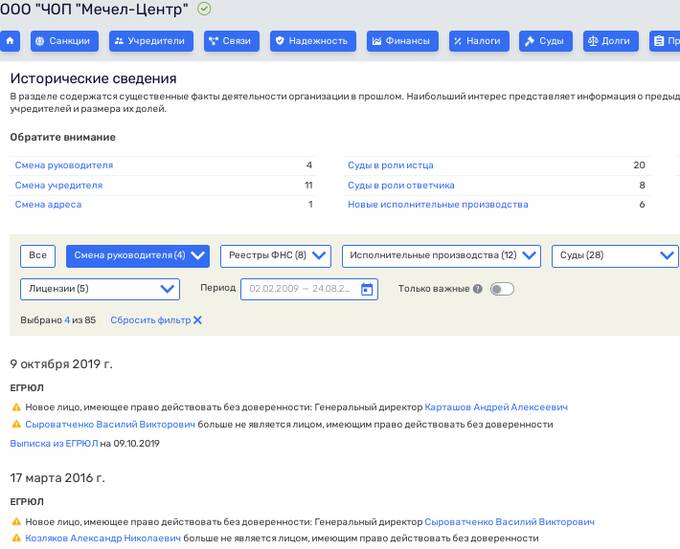680x549 pixels.
Task: Open the Надежность tab
Action: [313, 41]
